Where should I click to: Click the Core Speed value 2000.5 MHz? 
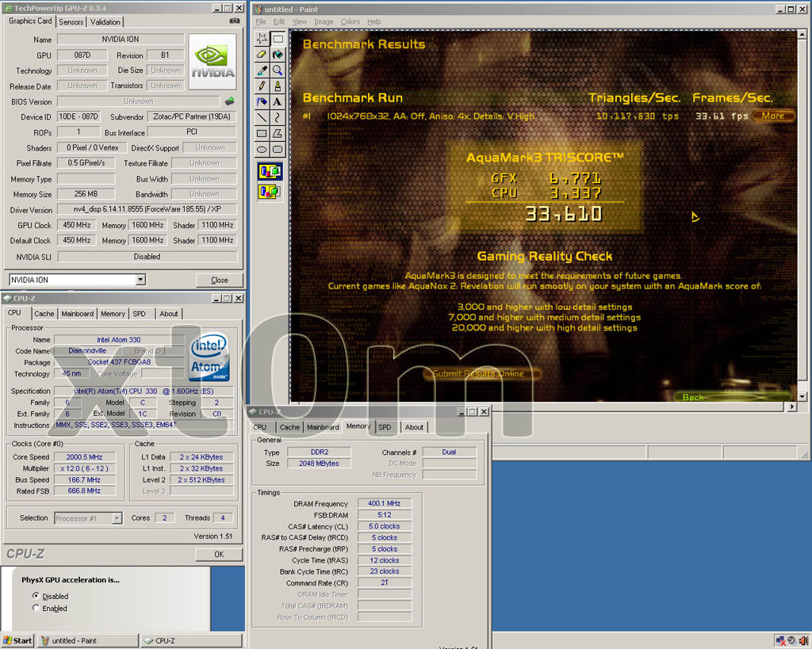click(x=84, y=457)
